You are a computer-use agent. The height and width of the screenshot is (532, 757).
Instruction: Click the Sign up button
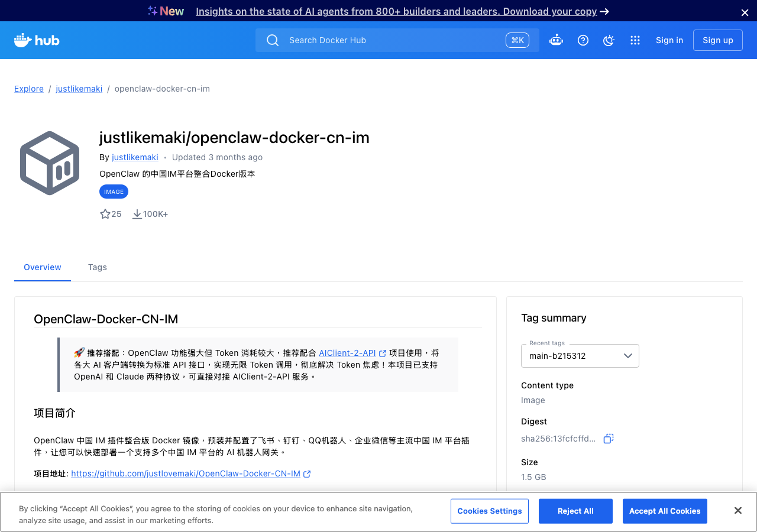point(718,40)
